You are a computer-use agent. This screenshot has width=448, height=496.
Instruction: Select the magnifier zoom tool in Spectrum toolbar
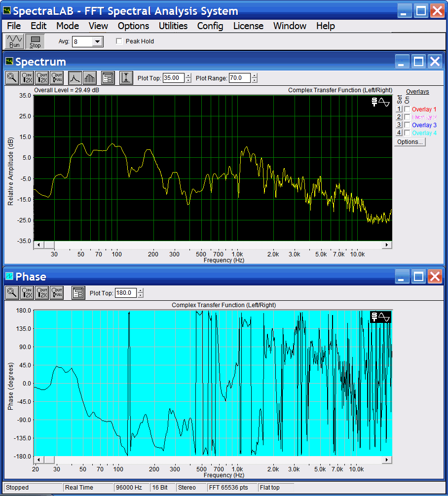click(x=12, y=77)
